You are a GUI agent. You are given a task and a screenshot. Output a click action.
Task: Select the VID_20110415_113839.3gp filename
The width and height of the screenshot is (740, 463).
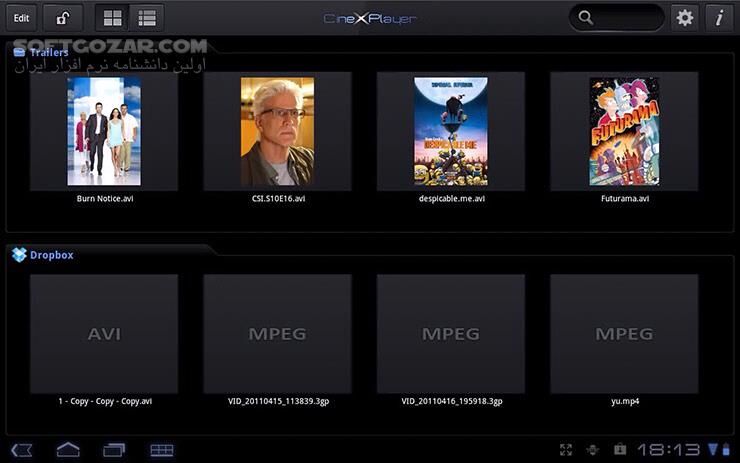click(x=278, y=401)
